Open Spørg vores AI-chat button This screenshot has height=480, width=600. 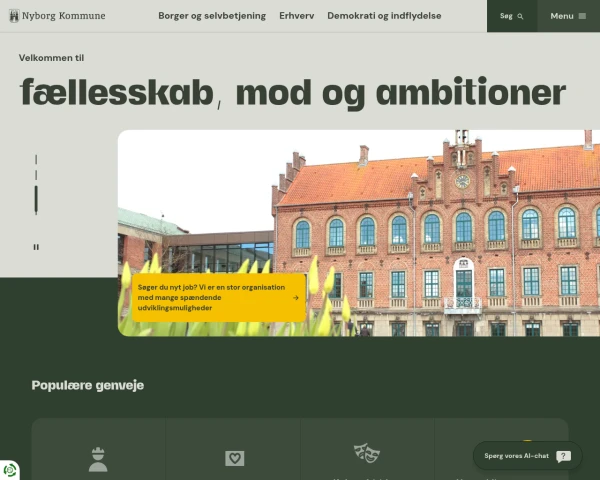pos(527,456)
